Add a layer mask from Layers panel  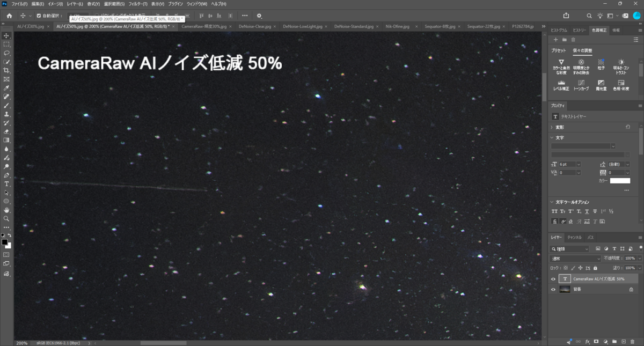click(596, 341)
